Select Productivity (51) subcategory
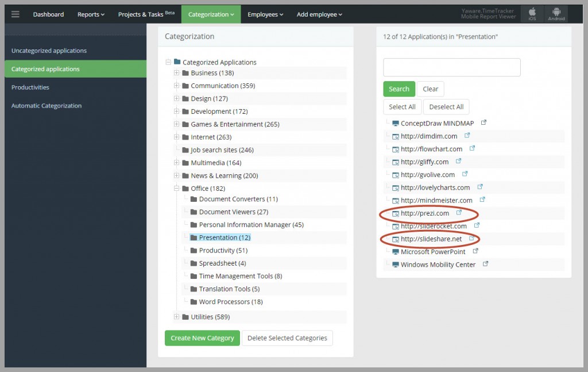The image size is (588, 372). click(x=223, y=250)
